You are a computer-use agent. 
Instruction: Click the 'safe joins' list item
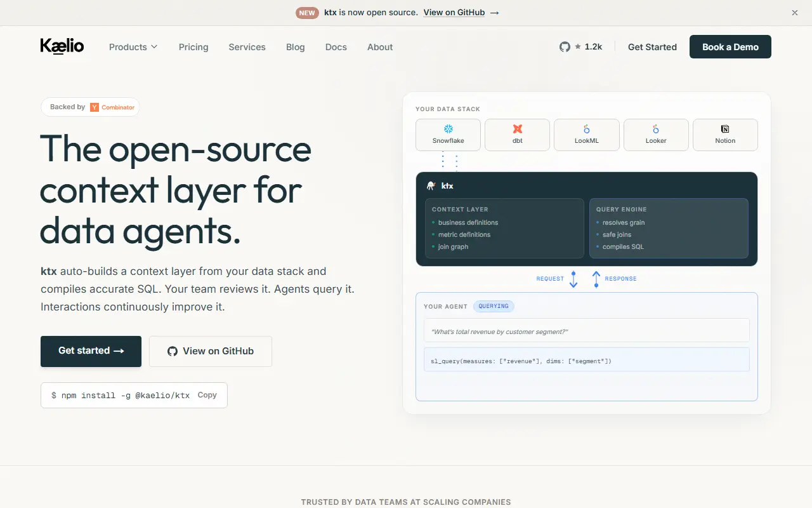point(617,235)
